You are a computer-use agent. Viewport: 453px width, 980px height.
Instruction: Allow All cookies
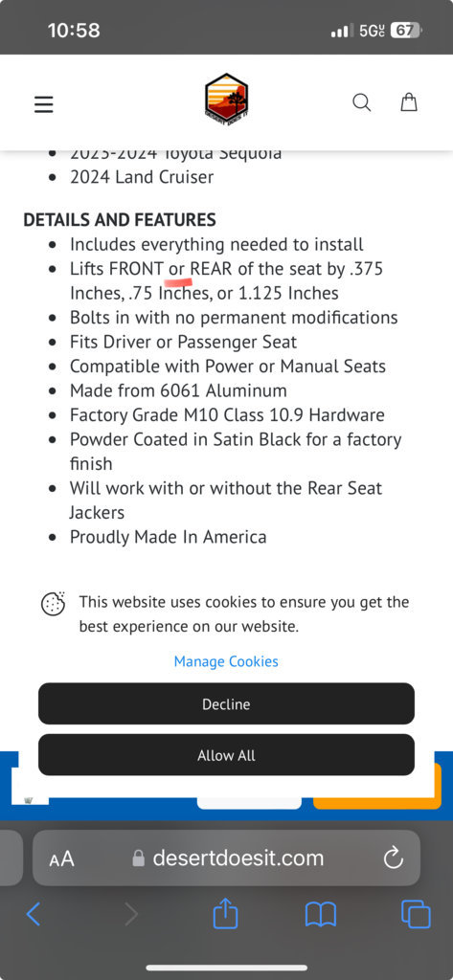pyautogui.click(x=226, y=755)
